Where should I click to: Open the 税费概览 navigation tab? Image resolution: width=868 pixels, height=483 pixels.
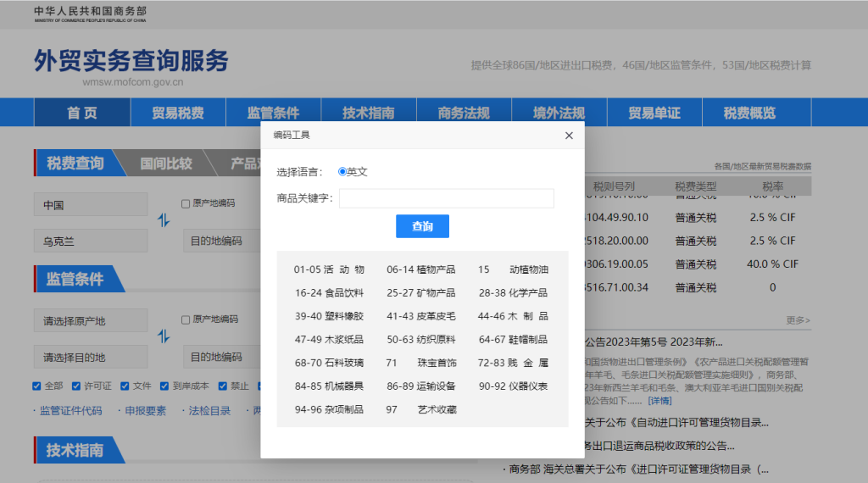(x=749, y=113)
